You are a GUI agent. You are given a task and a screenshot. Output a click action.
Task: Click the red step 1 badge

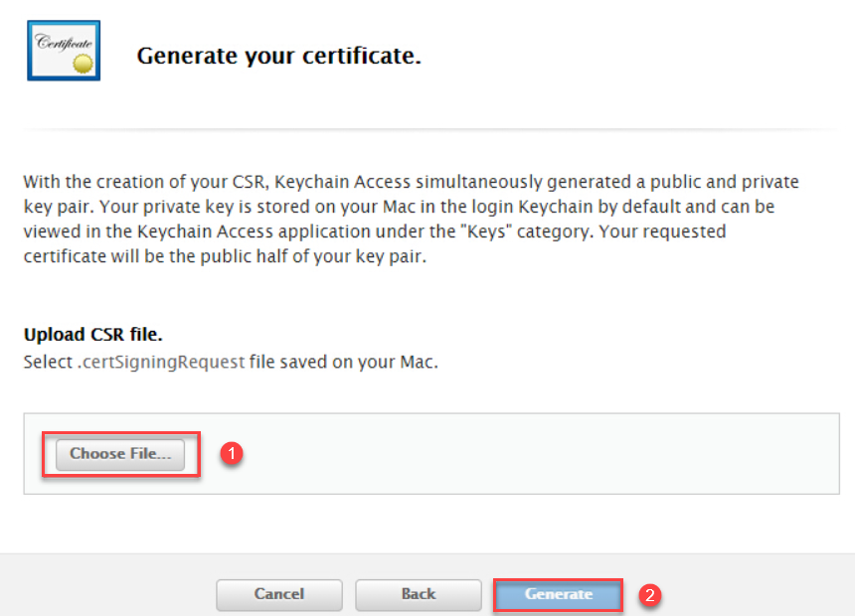232,454
